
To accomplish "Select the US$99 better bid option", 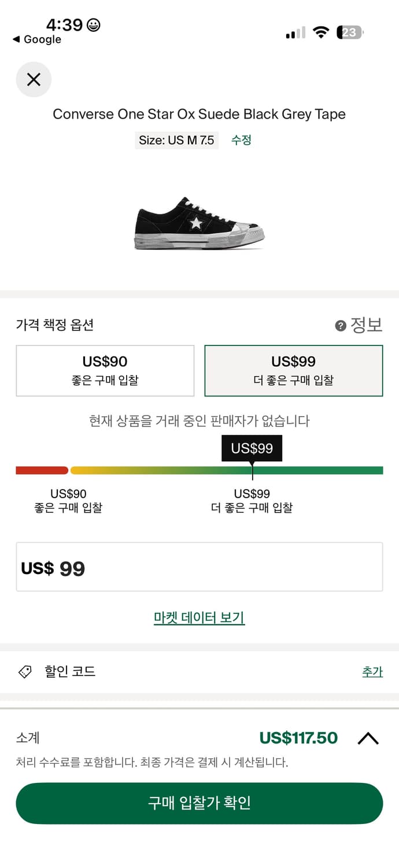I will pyautogui.click(x=293, y=370).
